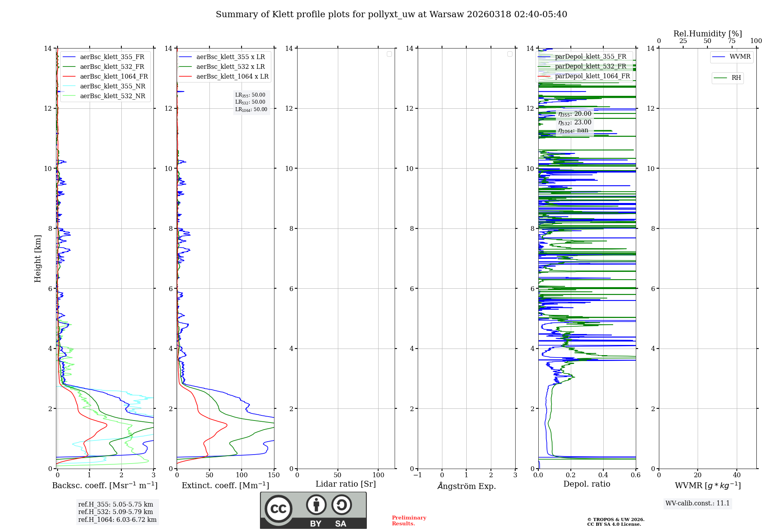Click the aerBsc_klett_532 x LR legend entry
Viewport: 783px width, 532px height.
click(x=230, y=67)
